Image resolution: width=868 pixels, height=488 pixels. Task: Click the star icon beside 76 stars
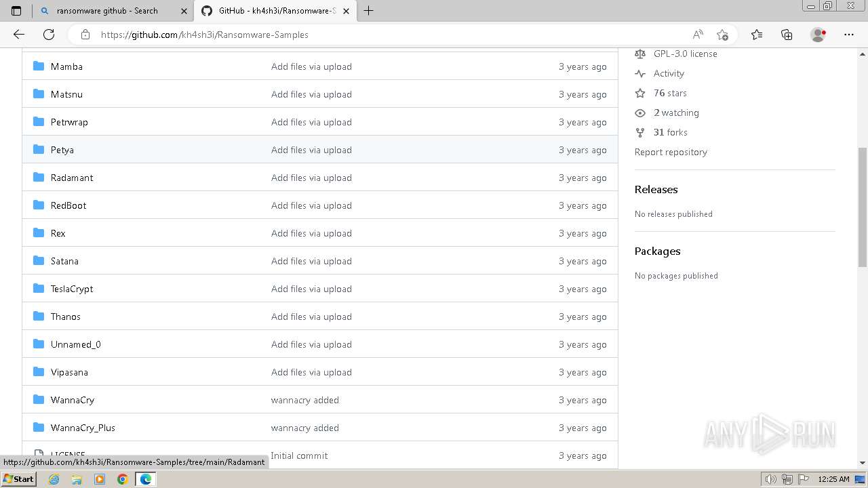[x=640, y=93]
